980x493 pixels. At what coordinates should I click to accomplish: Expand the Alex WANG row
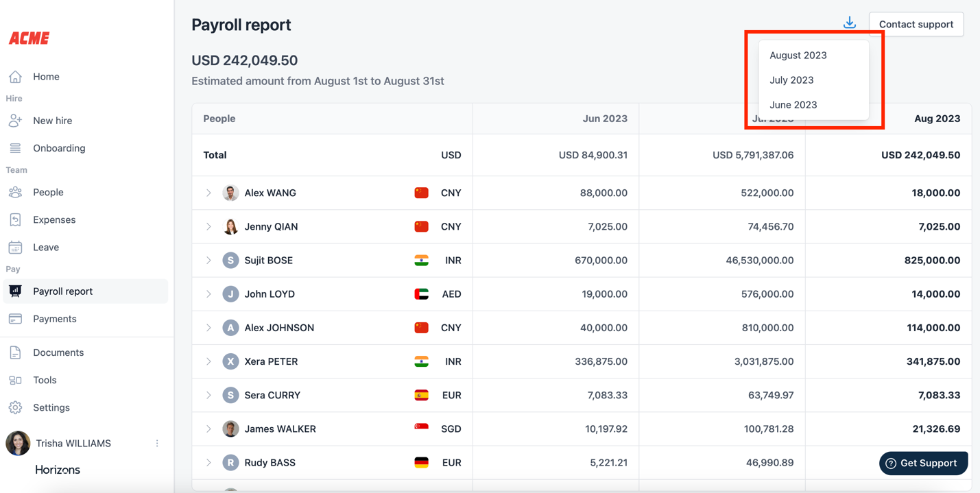[208, 193]
